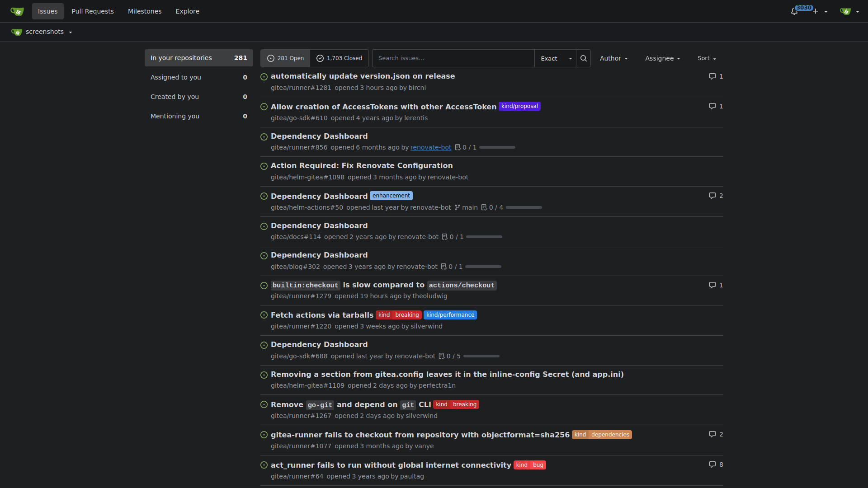868x488 pixels.
Task: Open issue Action Required: Fix Renovate Configuration
Action: 362,166
